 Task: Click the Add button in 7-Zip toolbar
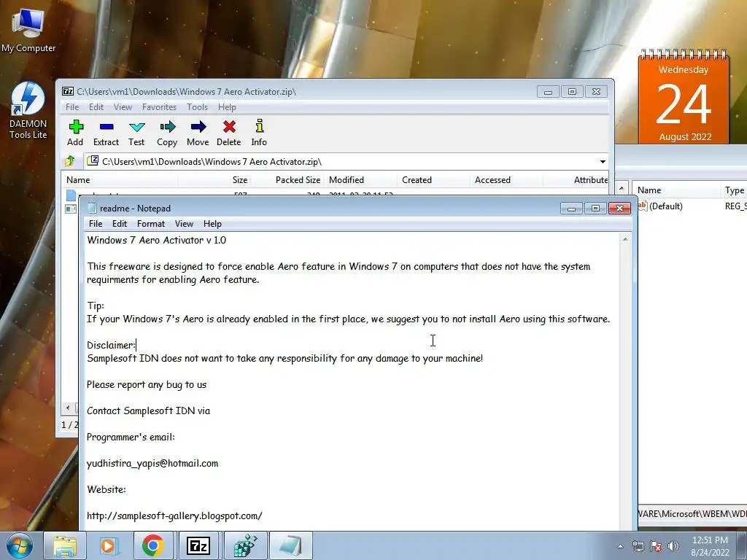pyautogui.click(x=75, y=133)
